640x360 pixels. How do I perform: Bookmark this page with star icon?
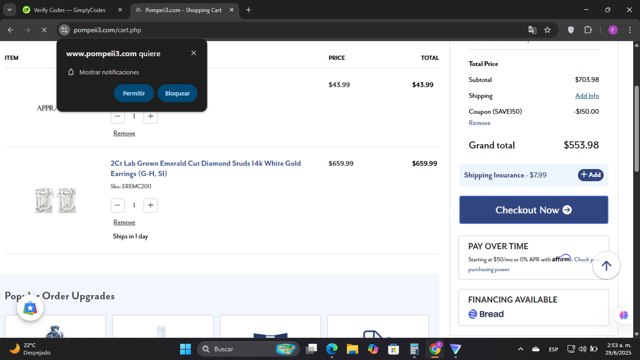pyautogui.click(x=547, y=30)
